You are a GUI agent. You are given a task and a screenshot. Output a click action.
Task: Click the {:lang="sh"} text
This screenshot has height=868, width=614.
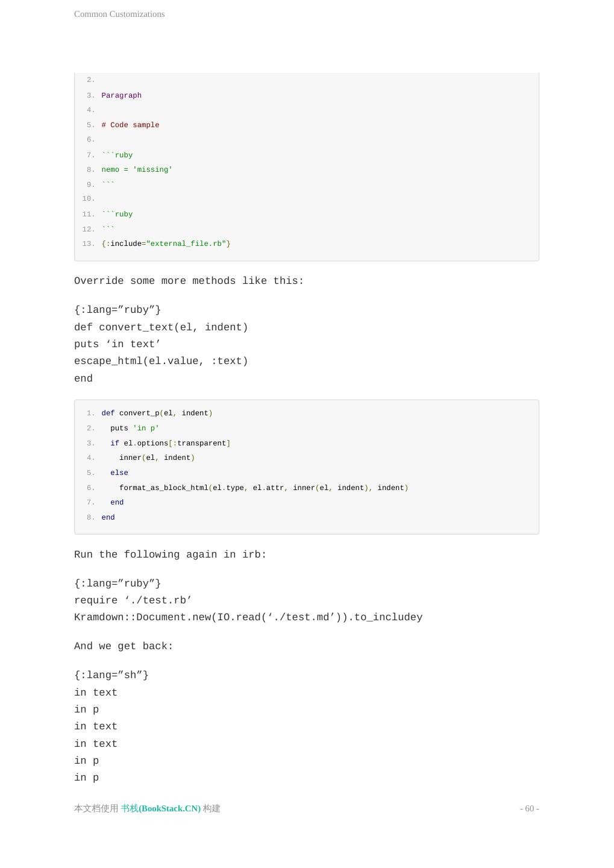tap(111, 675)
